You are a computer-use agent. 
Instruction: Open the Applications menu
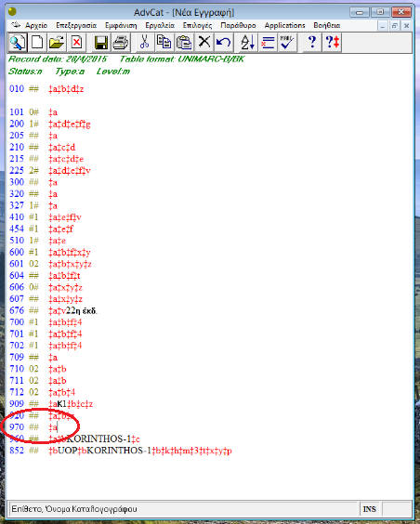coord(284,25)
